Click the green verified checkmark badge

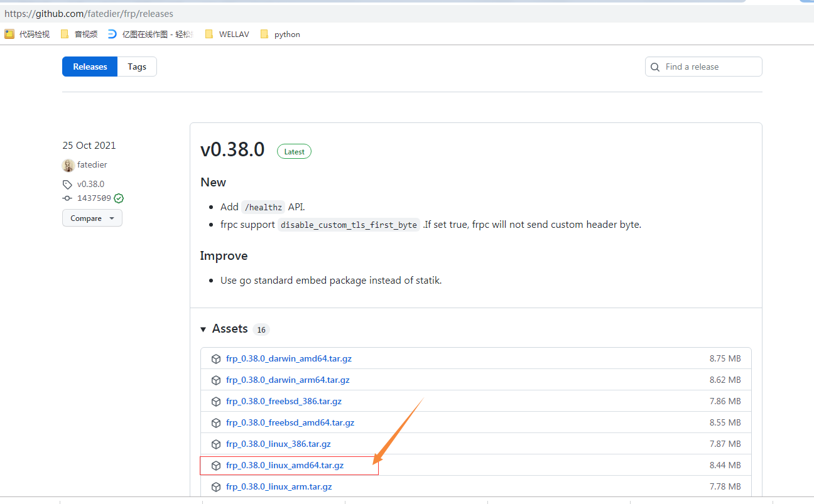point(119,198)
